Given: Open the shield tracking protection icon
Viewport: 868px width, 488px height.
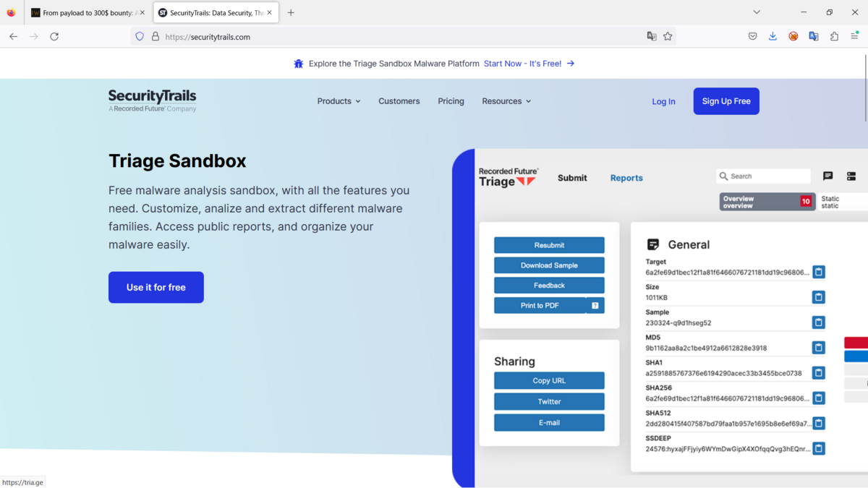Looking at the screenshot, I should [140, 36].
